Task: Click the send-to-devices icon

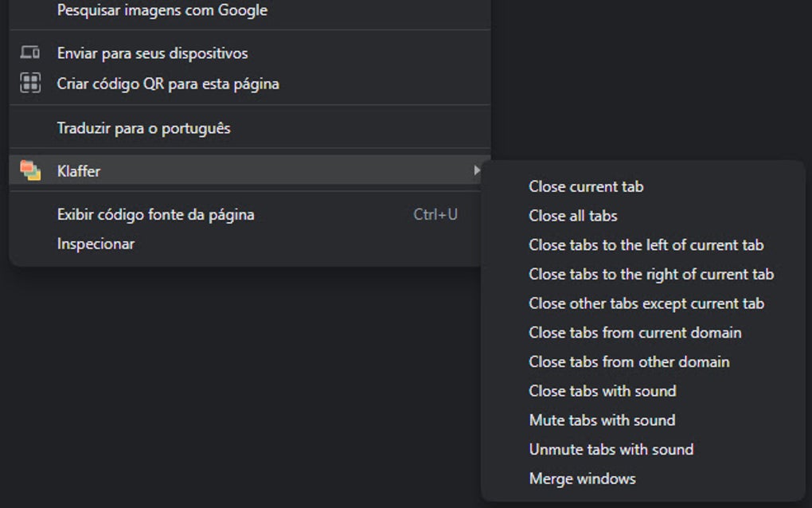Action: [x=29, y=53]
